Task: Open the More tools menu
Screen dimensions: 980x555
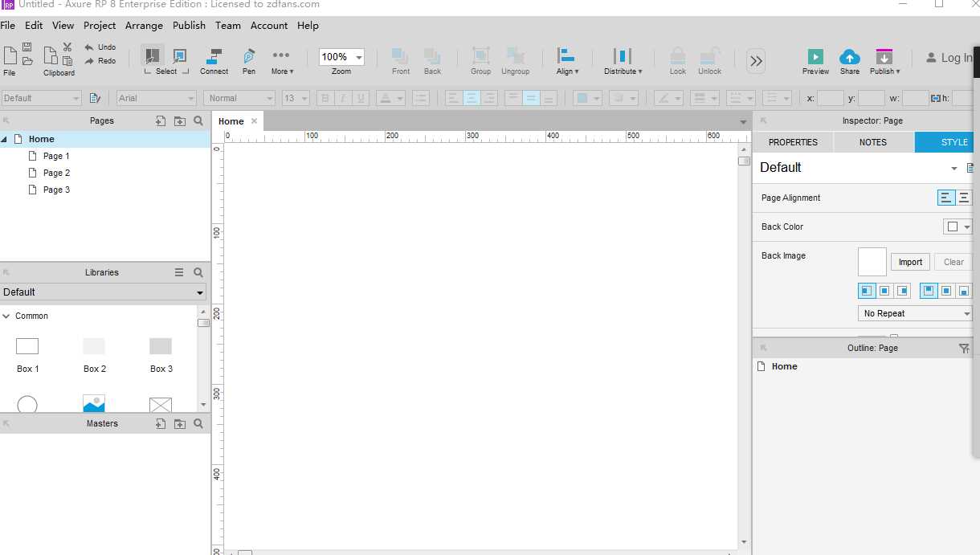Action: 280,61
